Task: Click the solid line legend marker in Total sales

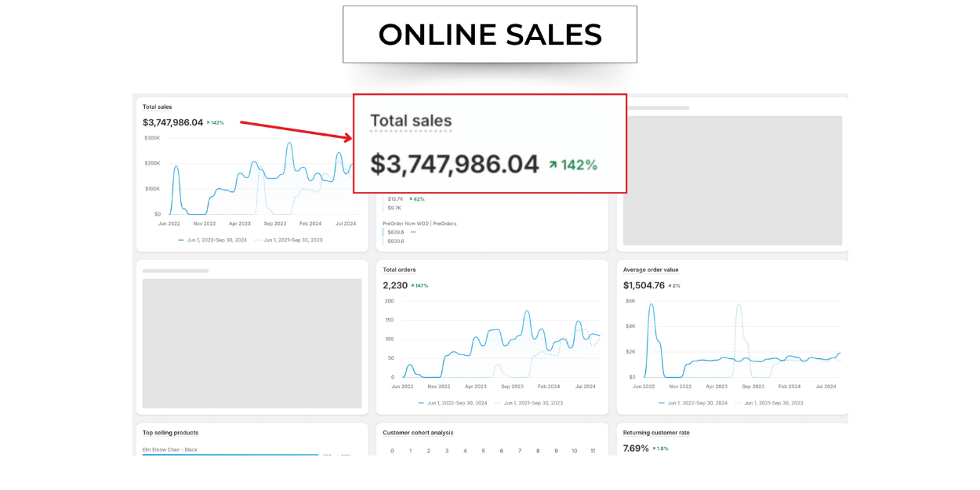Action: [181, 240]
